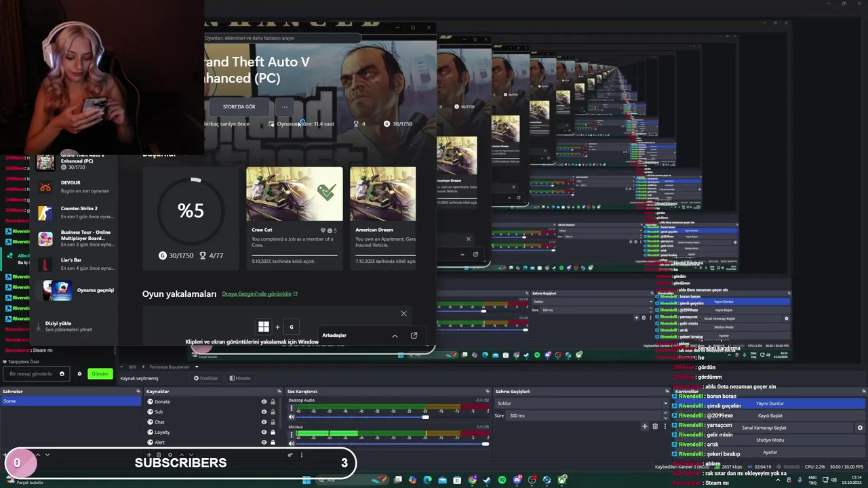Select the Alert source
This screenshot has width=868, height=488.
(159, 443)
